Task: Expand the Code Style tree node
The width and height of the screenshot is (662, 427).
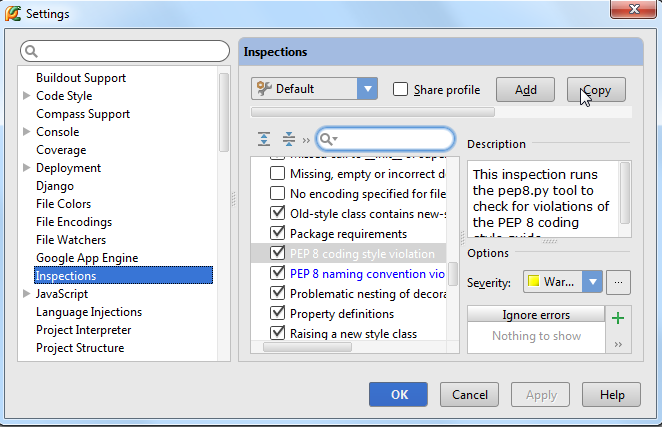Action: point(26,96)
